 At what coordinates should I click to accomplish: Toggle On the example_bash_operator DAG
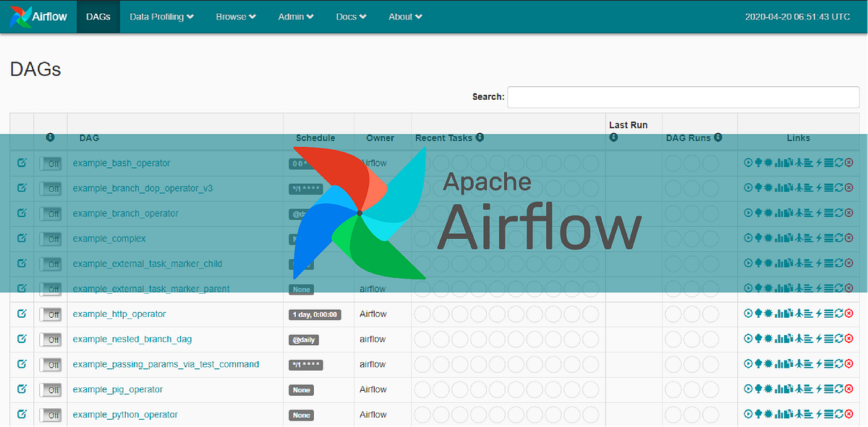51,164
